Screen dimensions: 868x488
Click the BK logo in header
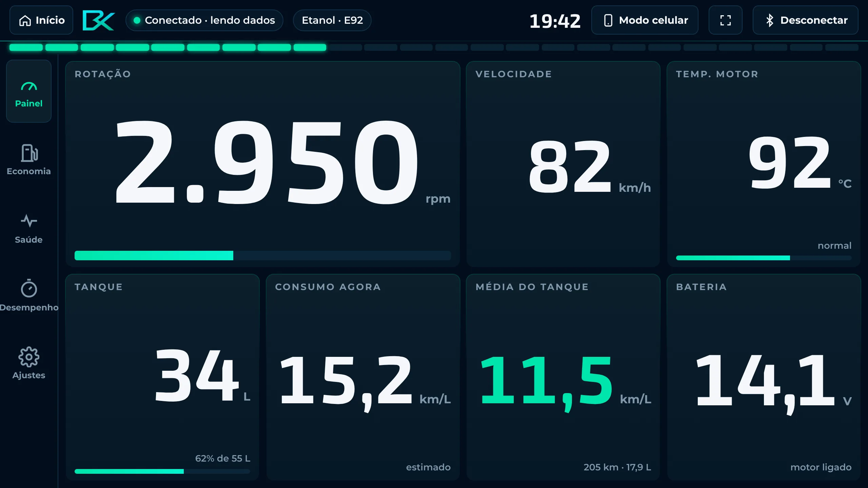99,20
